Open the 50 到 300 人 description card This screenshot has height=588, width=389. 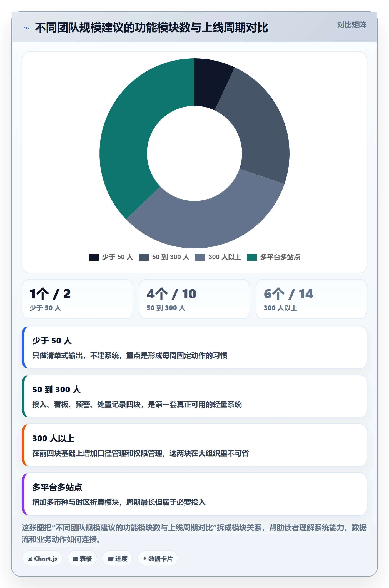194,396
